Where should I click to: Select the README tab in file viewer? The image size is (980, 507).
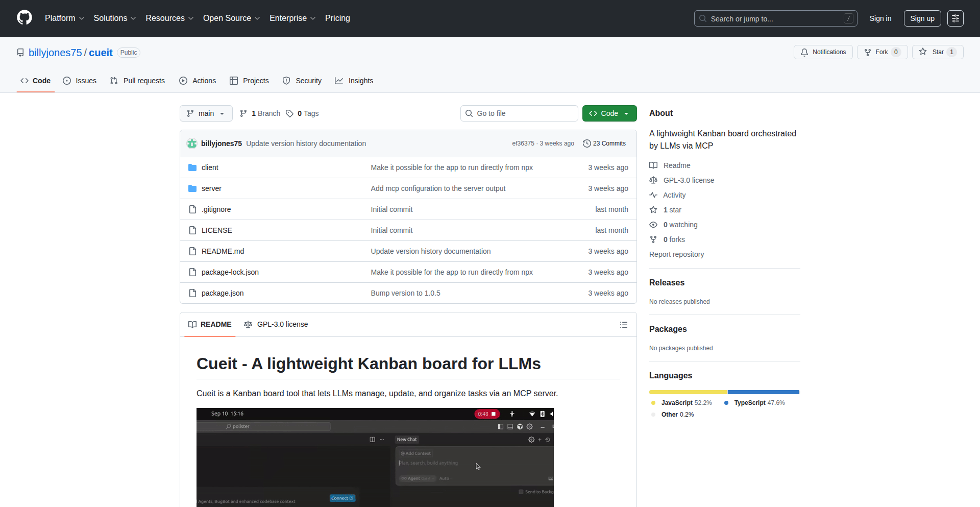pyautogui.click(x=210, y=324)
